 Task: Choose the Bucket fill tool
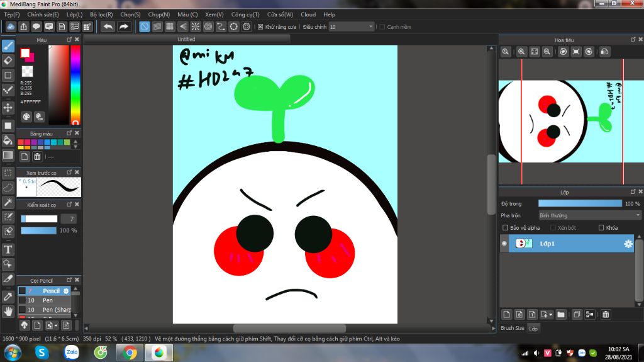[x=8, y=140]
